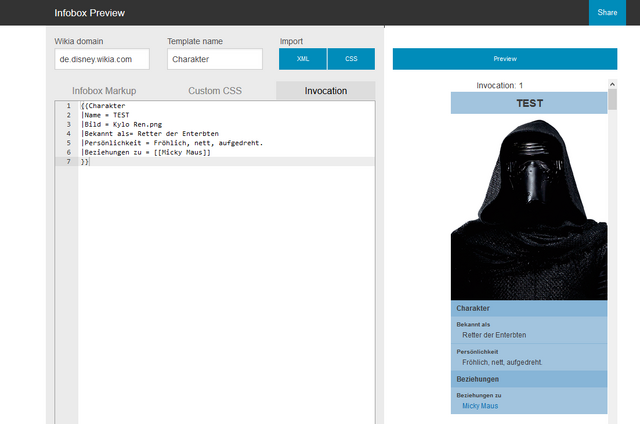The width and height of the screenshot is (640, 424).
Task: Import via the CSS button
Action: 351,59
